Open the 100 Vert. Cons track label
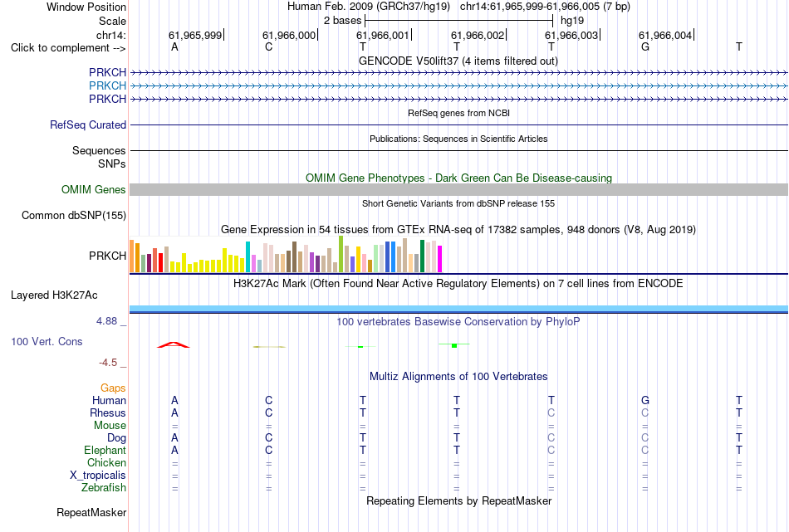The width and height of the screenshot is (789, 532). pos(47,341)
